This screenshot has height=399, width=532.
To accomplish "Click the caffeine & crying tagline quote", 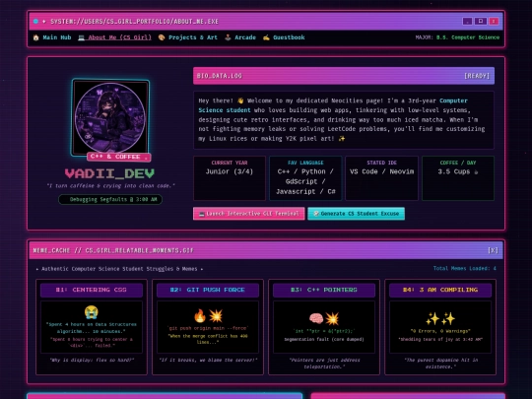I will pyautogui.click(x=110, y=186).
